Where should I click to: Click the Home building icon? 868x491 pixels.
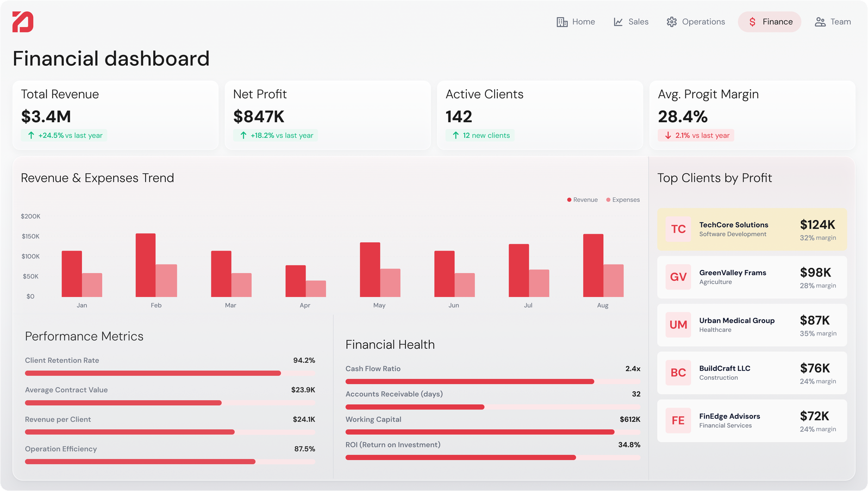pos(562,22)
